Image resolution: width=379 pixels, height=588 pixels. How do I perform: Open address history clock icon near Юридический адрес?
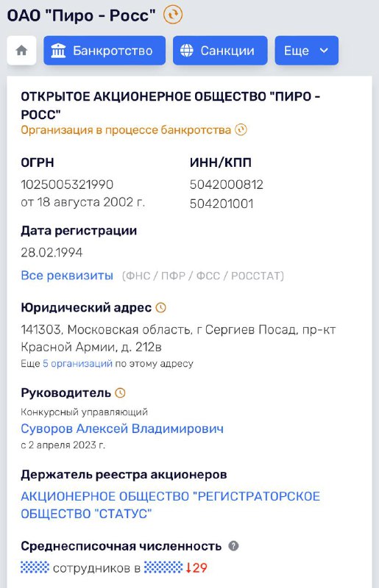(x=160, y=308)
